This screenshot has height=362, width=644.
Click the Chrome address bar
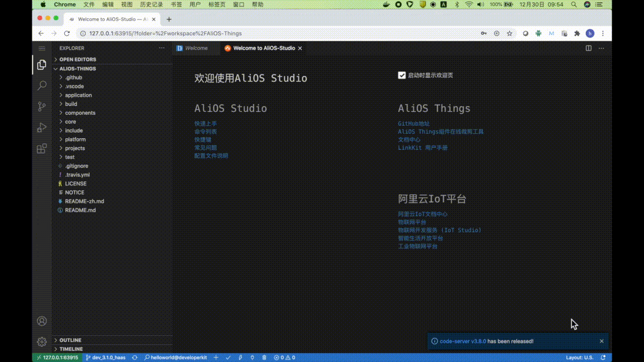point(282,33)
